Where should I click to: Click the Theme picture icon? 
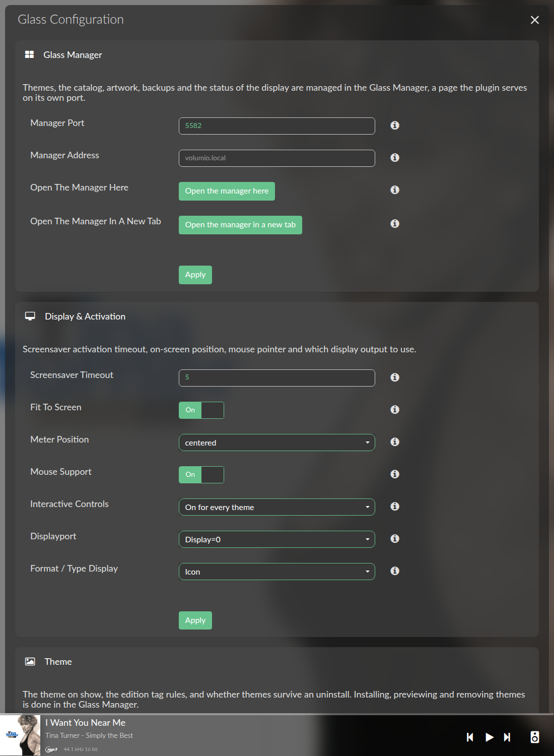pos(30,661)
